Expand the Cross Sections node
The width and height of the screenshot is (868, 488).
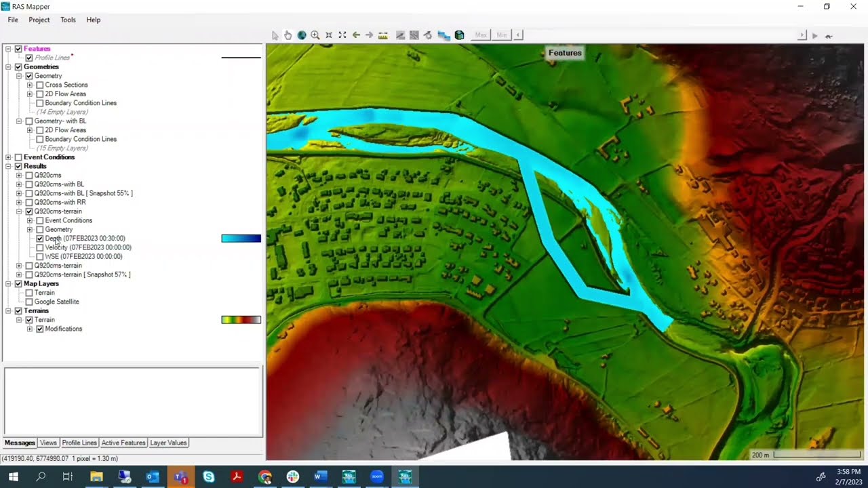30,85
